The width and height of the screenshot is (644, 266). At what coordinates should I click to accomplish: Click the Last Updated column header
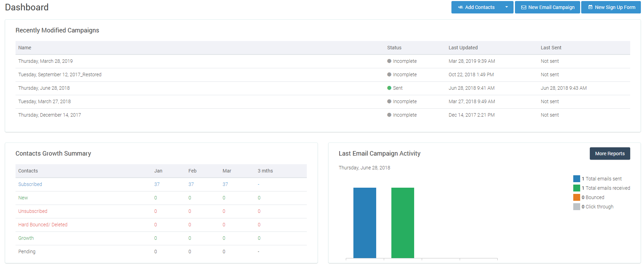(x=463, y=48)
